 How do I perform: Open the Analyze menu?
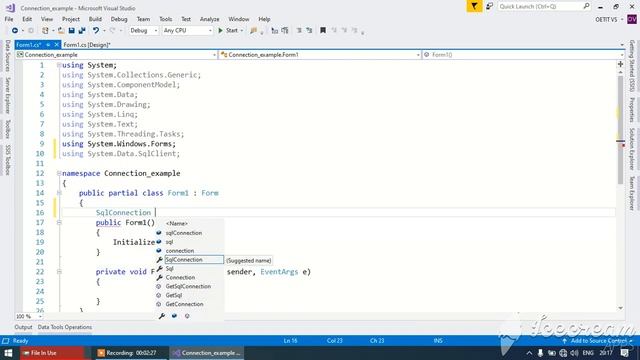[x=209, y=19]
